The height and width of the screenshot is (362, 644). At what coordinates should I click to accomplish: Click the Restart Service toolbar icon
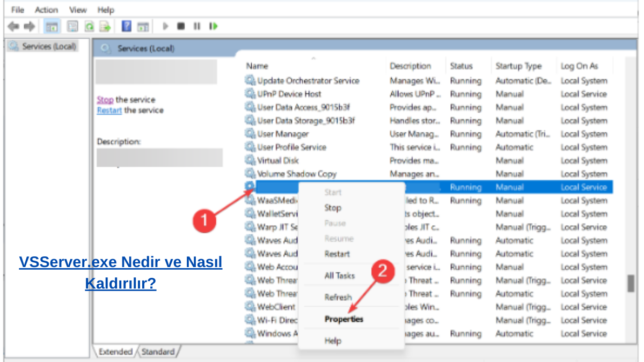[x=214, y=26]
